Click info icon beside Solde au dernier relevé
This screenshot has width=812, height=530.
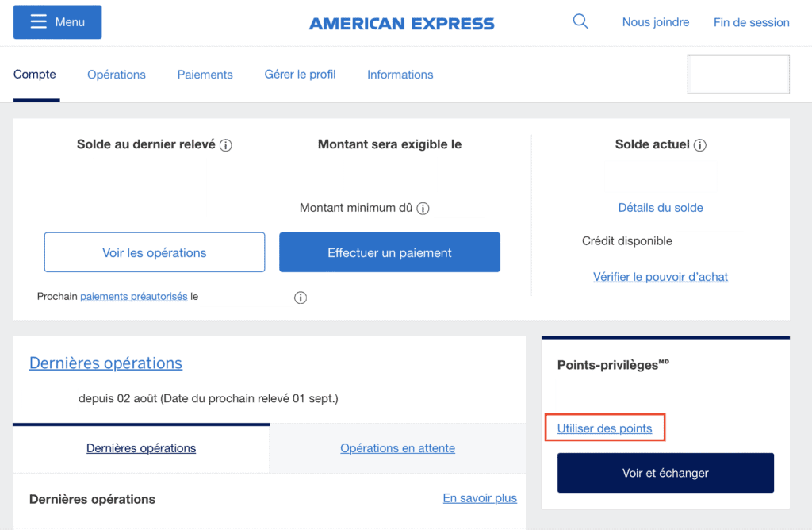coord(226,145)
